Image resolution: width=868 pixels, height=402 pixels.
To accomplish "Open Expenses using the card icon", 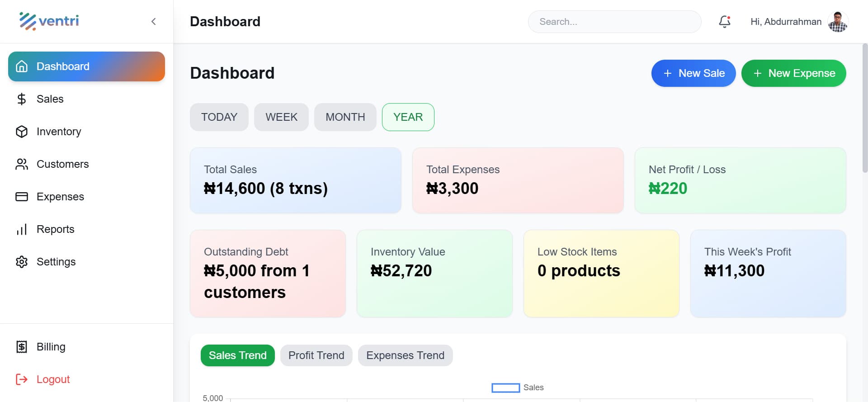I will point(21,197).
